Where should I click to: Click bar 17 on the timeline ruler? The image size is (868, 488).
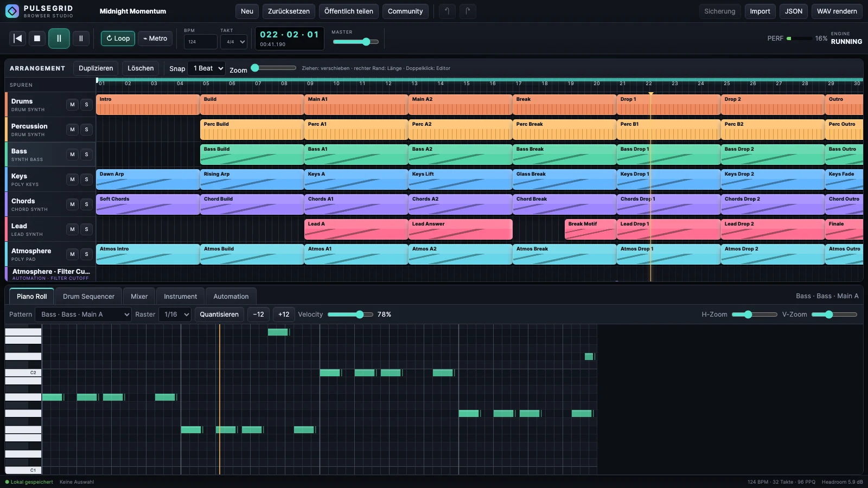pos(519,84)
